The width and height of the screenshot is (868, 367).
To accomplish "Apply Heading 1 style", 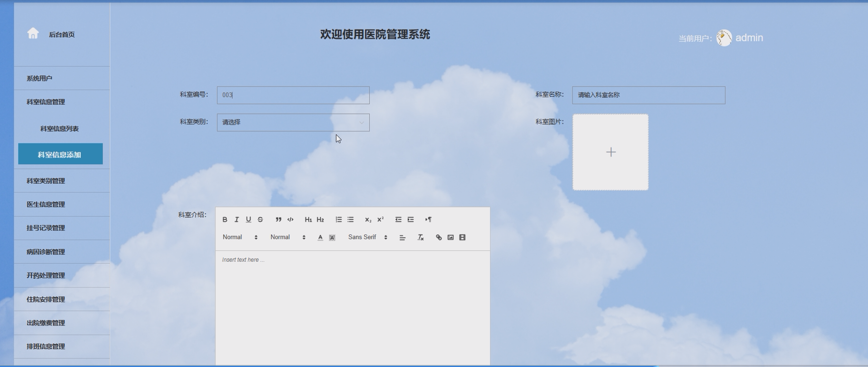I will point(308,219).
